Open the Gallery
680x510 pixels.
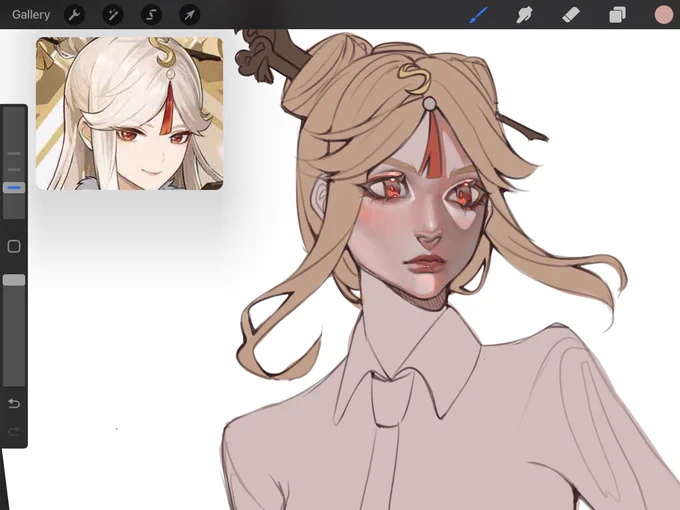(x=31, y=15)
